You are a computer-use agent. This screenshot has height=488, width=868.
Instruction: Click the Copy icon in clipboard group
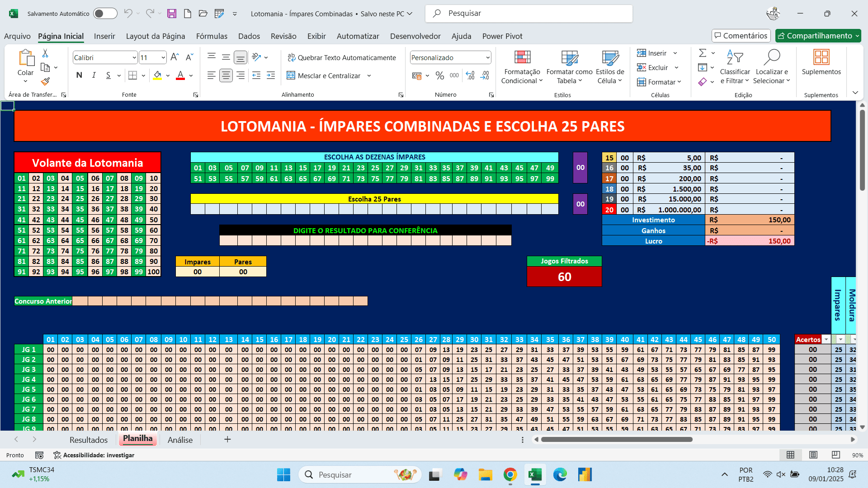point(45,67)
